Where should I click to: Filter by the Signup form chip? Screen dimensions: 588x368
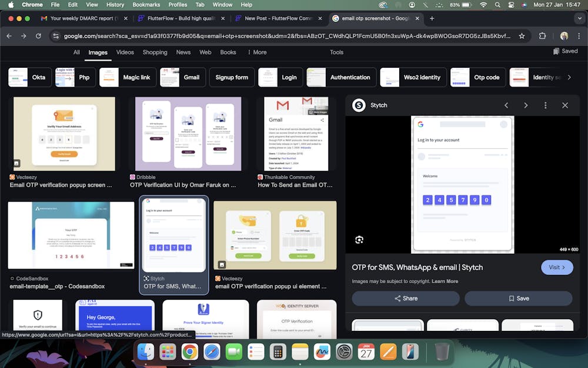point(232,77)
